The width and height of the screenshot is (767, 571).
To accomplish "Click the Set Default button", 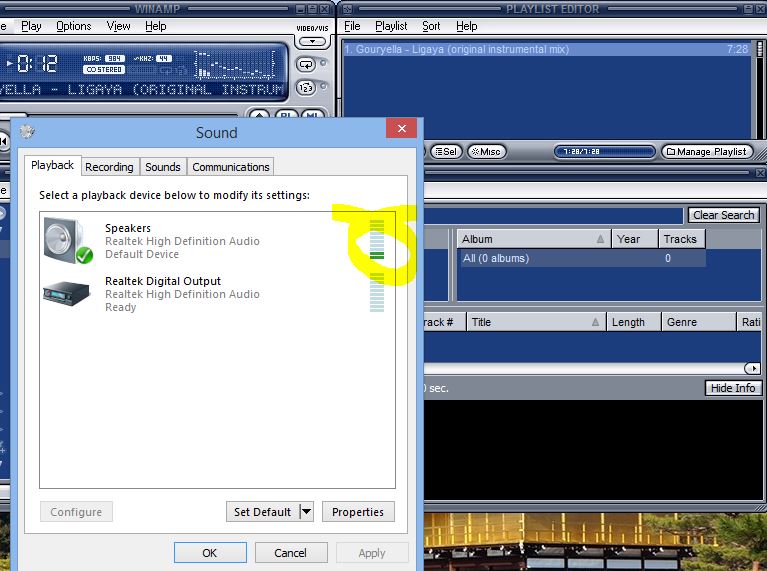I will point(263,512).
